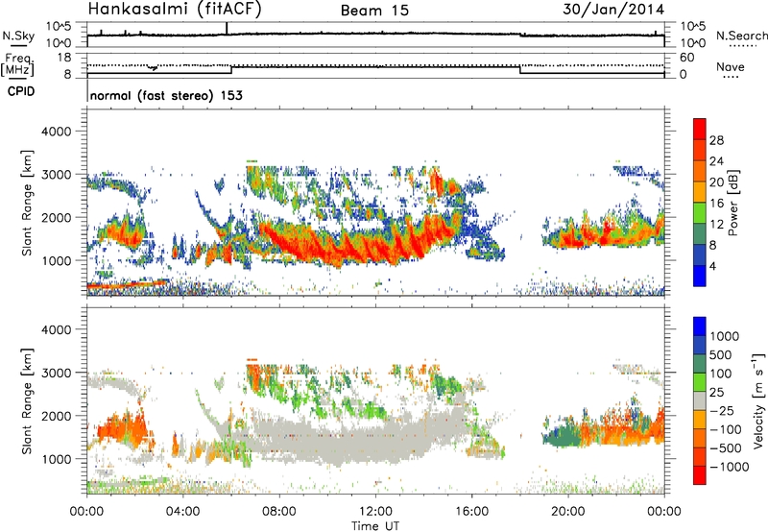
Task: Click the '60' Nave axis tick label
Action: tap(686, 58)
